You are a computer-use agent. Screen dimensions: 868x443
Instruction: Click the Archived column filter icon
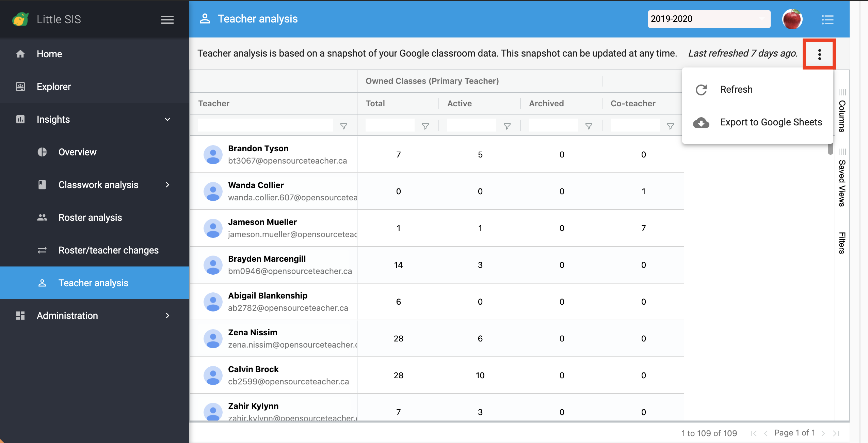coord(589,126)
